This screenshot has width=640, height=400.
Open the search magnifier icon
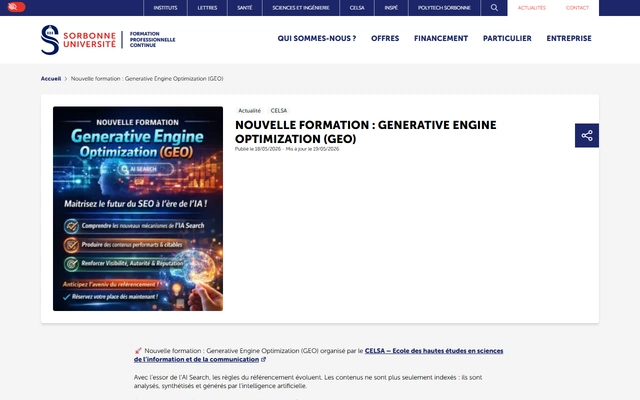click(x=494, y=8)
